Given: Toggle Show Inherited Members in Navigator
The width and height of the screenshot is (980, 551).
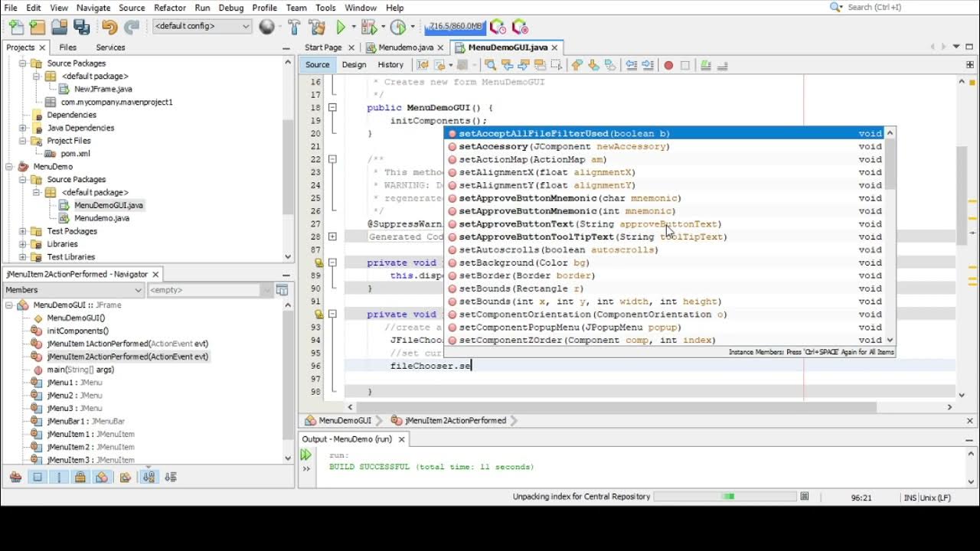Looking at the screenshot, I should pyautogui.click(x=16, y=477).
